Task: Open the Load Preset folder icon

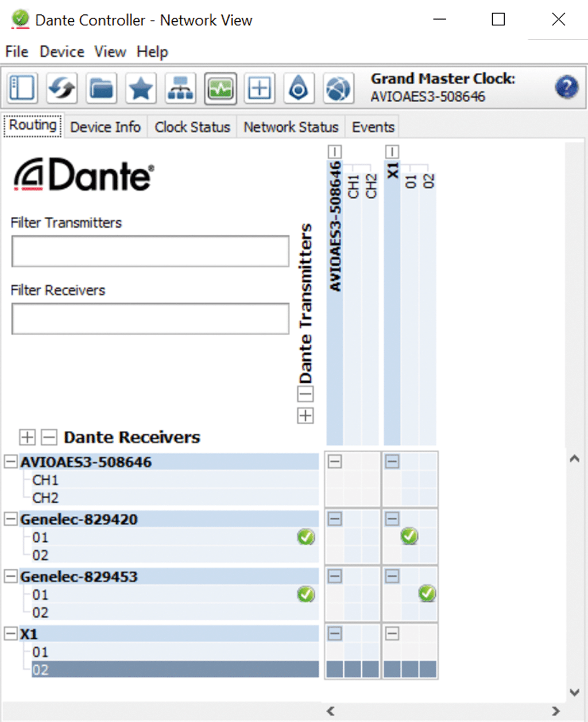Action: pos(102,88)
